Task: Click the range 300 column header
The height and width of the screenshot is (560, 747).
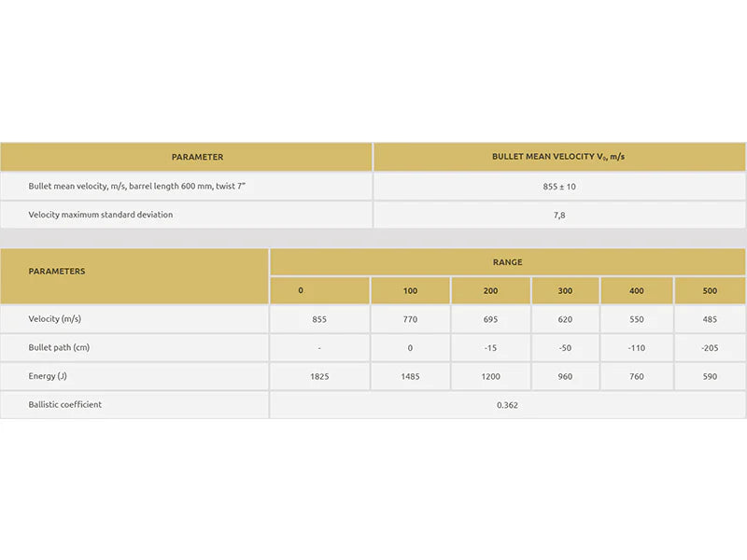Action: pos(565,290)
